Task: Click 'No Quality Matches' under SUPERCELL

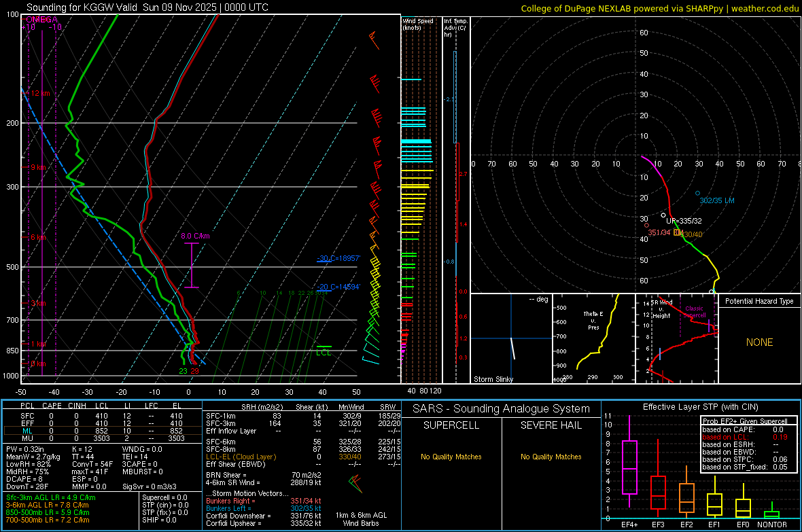Action: click(451, 457)
